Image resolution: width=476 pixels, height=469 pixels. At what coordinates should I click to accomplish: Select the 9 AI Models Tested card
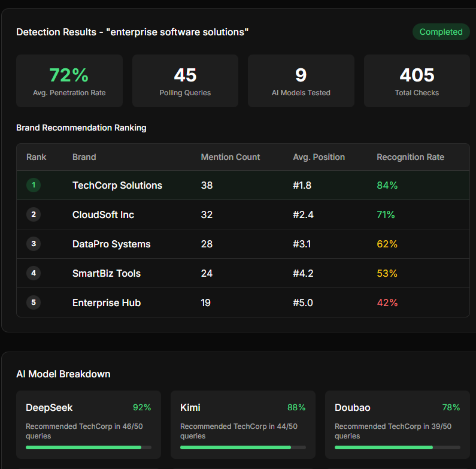click(x=301, y=81)
